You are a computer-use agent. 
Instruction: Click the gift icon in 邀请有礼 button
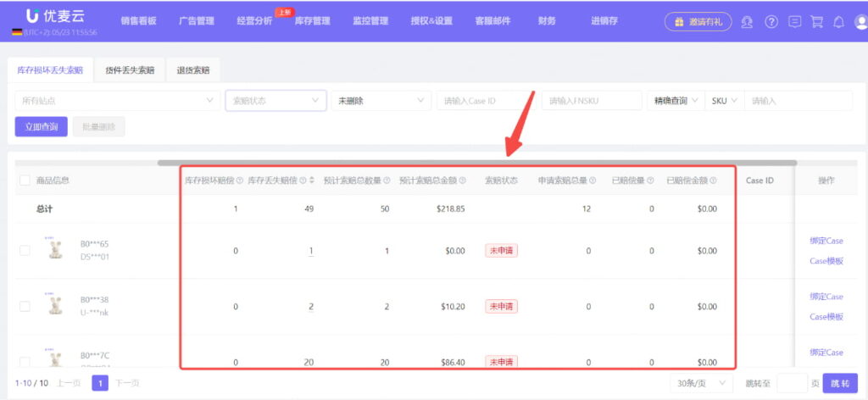click(x=679, y=22)
